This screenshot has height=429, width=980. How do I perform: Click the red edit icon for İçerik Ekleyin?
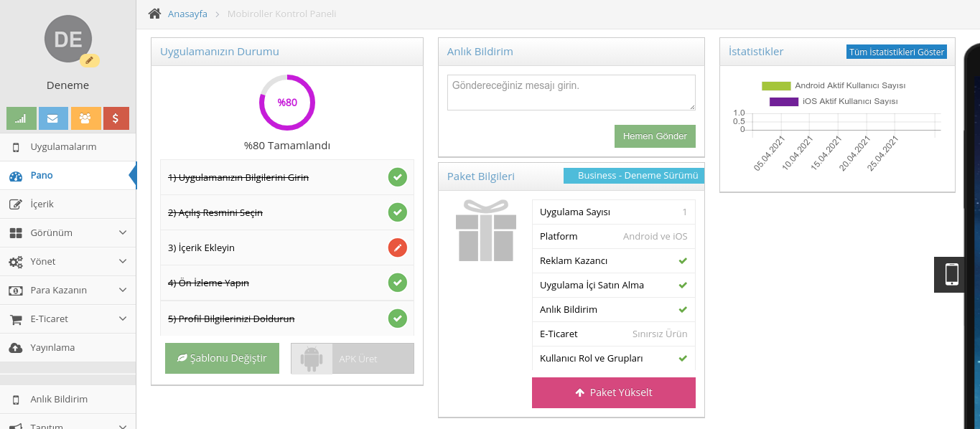click(x=398, y=247)
